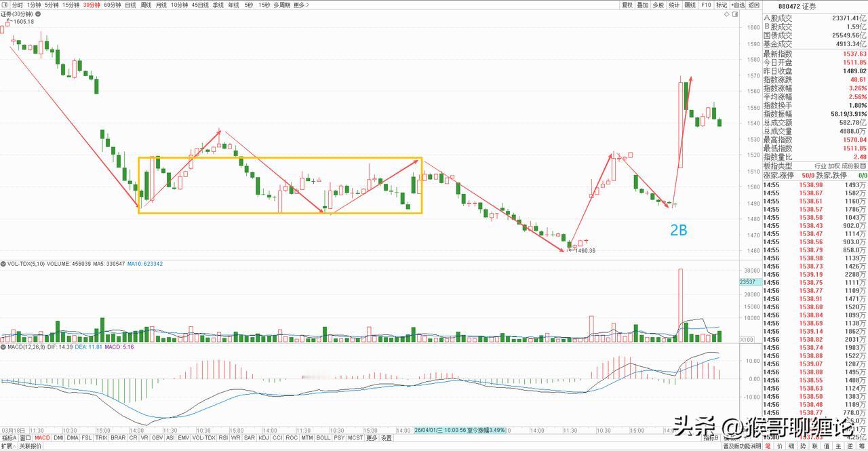The width and height of the screenshot is (868, 451).
Task: Open the dropdown arrow beside 证券(30分钟) title
Action: click(38, 14)
